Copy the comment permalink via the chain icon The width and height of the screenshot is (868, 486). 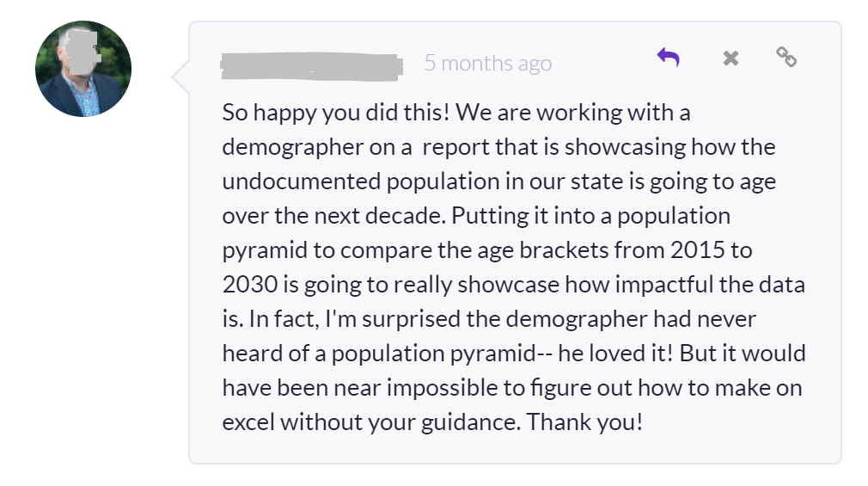point(786,57)
